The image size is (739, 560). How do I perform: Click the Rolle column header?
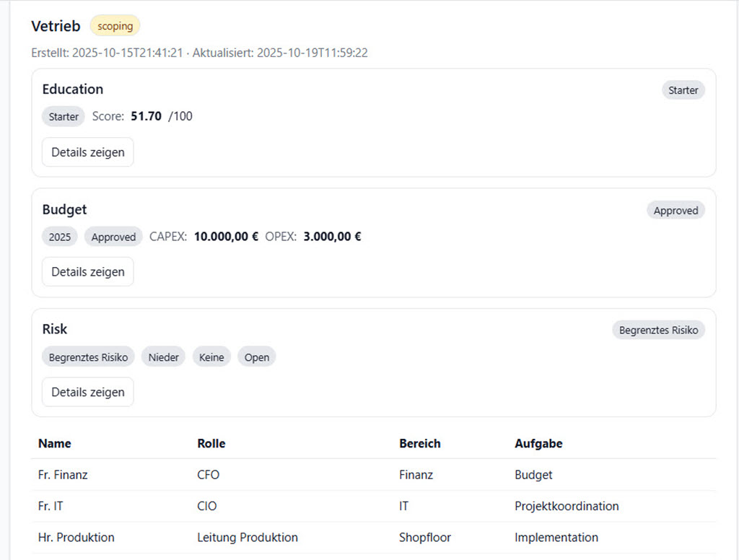211,443
